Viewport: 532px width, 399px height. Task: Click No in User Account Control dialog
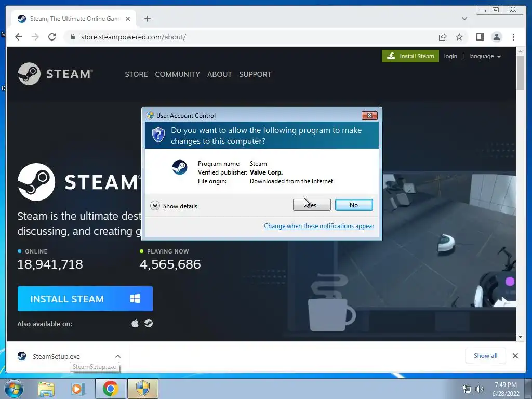pos(353,205)
